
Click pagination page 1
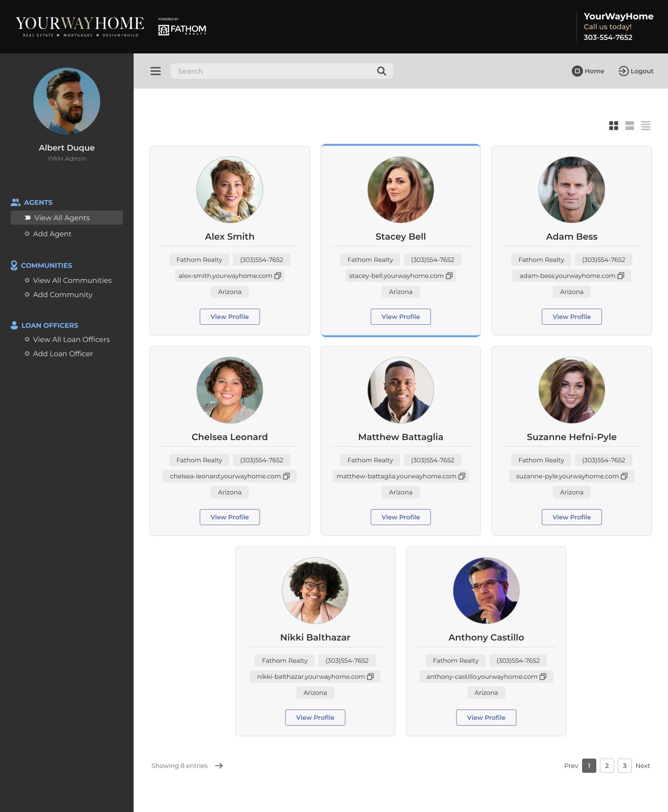pyautogui.click(x=589, y=766)
